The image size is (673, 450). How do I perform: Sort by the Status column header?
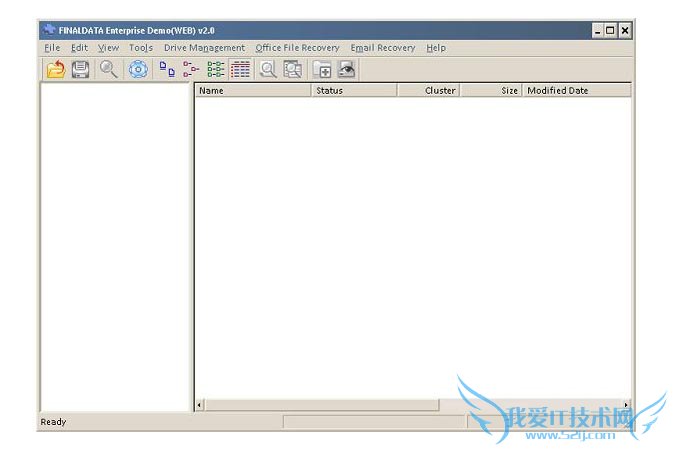(354, 91)
